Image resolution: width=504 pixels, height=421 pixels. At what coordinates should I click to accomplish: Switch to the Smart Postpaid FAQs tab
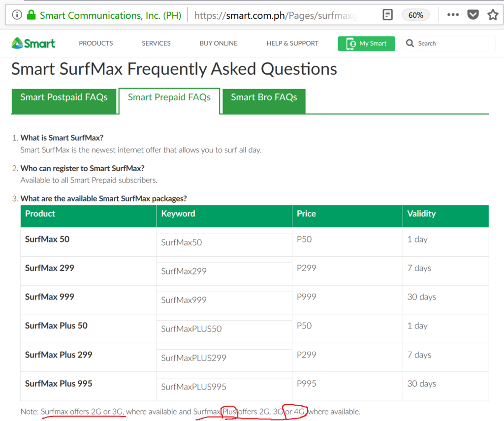(63, 97)
